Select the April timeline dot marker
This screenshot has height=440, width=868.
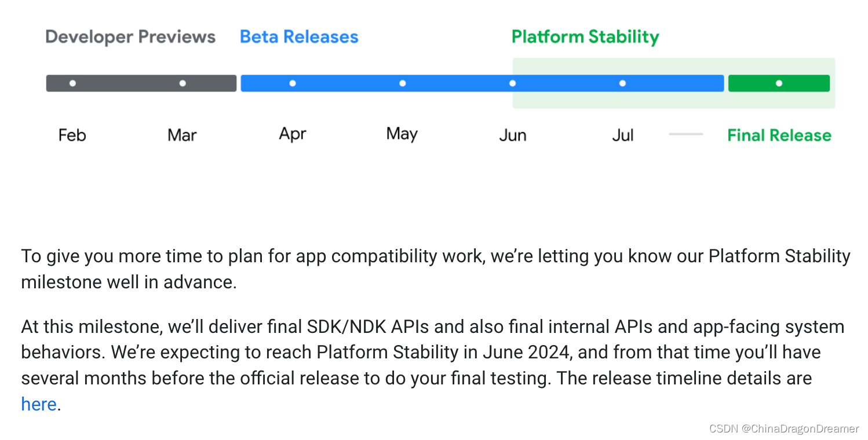(x=293, y=83)
